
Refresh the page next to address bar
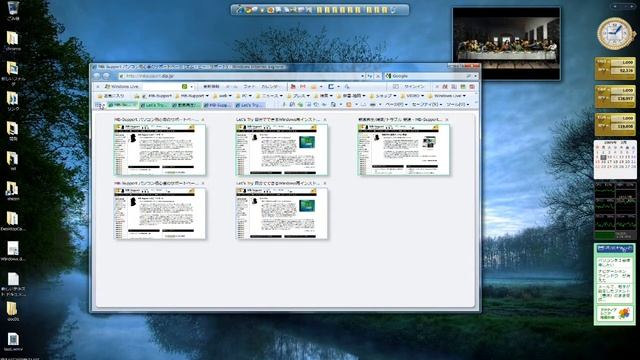[370, 76]
